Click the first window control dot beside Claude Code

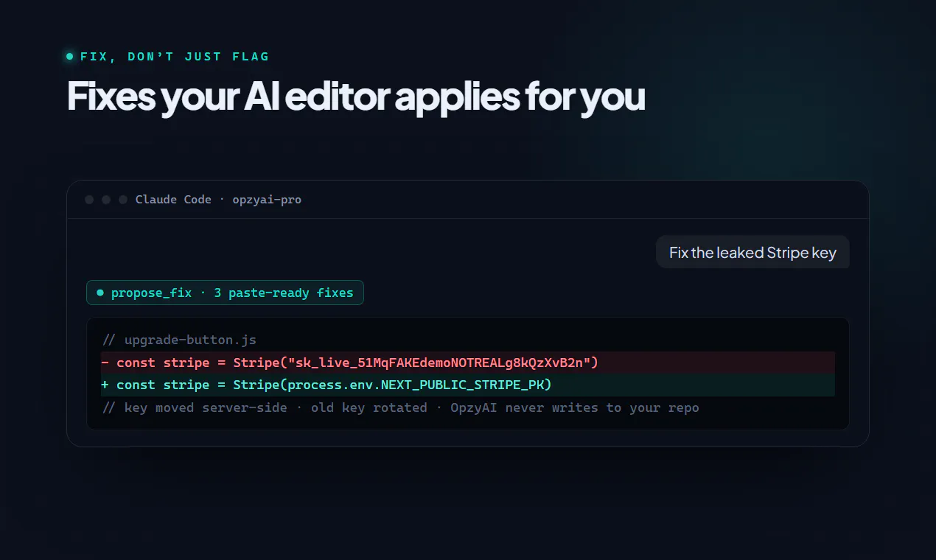89,200
